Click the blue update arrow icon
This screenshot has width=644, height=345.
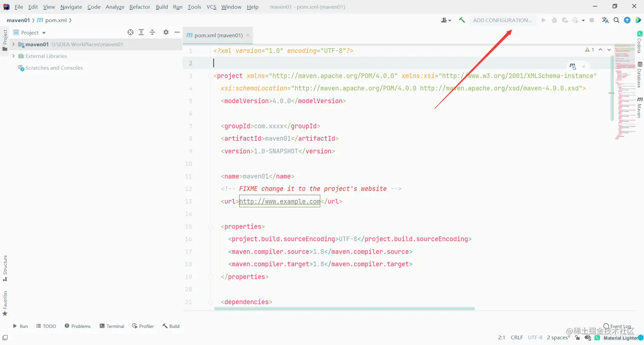coord(627,20)
